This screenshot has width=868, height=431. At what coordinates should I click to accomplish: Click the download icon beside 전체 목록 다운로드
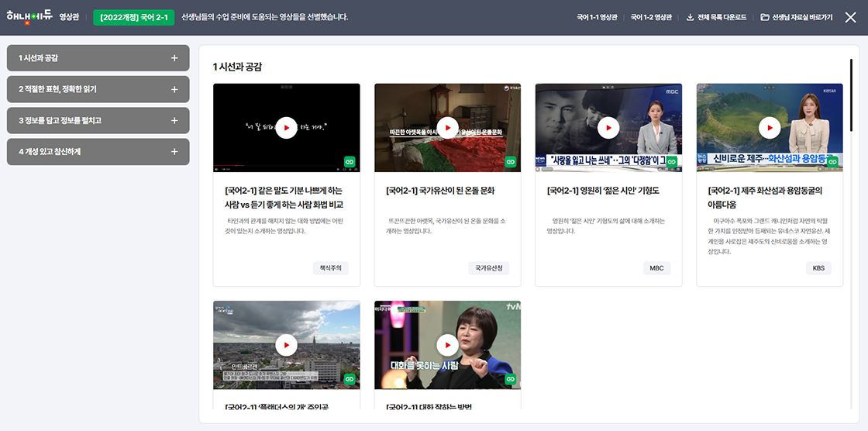coord(691,17)
